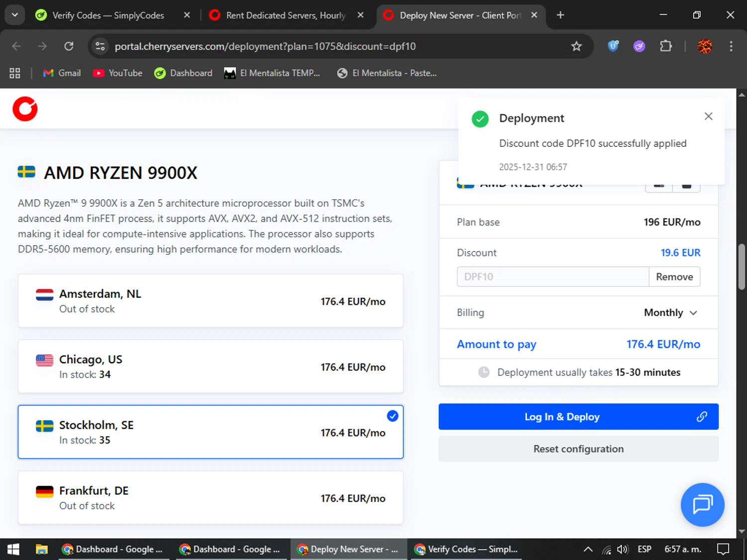
Task: Open File Explorer from taskbar
Action: point(42,550)
